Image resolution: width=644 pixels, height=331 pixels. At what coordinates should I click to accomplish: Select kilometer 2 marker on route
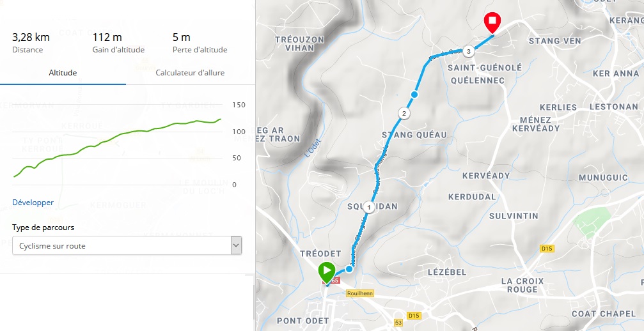(x=404, y=114)
